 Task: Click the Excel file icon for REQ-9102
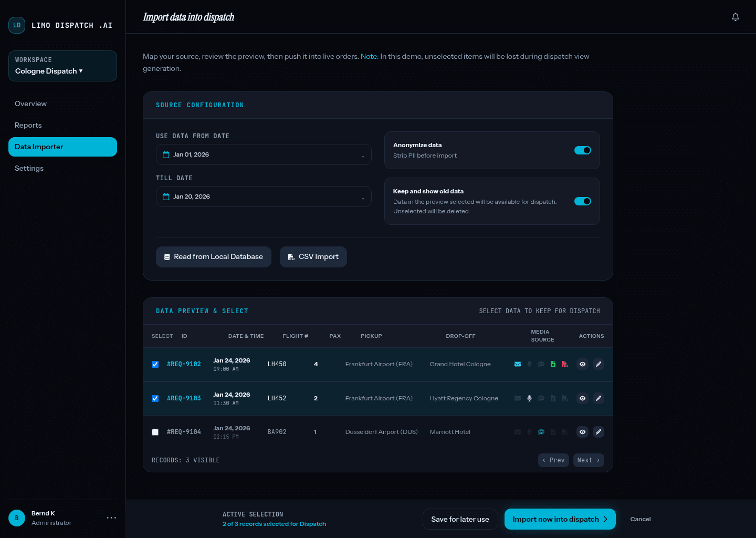point(553,364)
